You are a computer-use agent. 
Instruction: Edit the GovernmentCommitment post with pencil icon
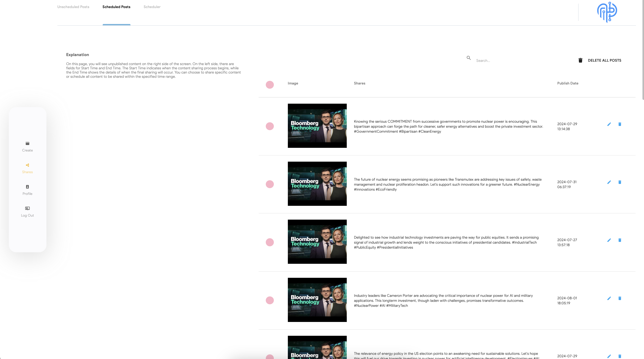pyautogui.click(x=609, y=124)
